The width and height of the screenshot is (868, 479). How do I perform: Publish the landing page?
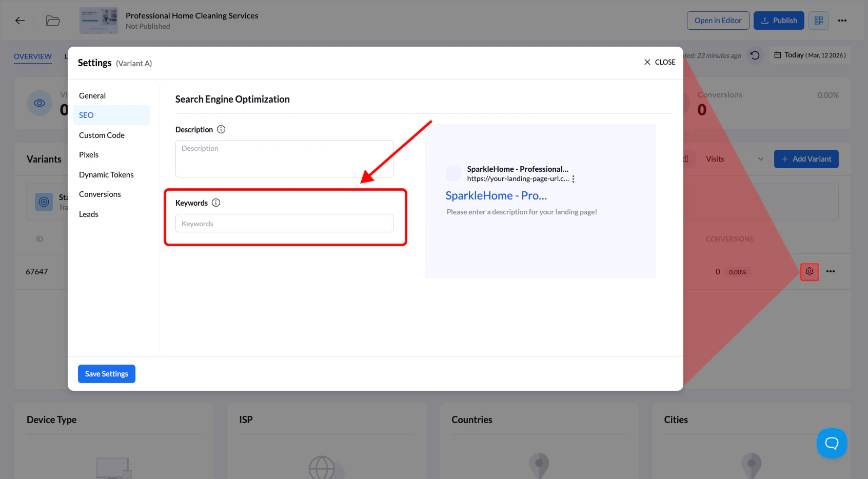pos(779,21)
